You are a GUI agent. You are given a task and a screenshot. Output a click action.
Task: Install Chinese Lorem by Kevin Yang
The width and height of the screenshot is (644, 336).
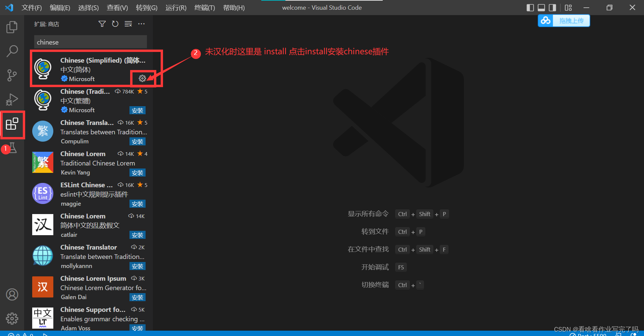tap(138, 173)
